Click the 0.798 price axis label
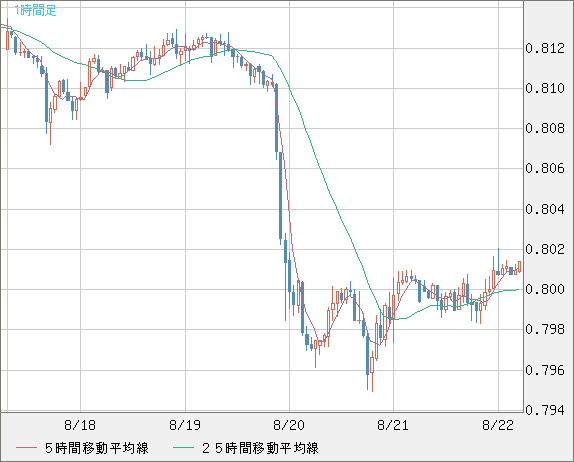This screenshot has height=462, width=574. click(x=545, y=329)
